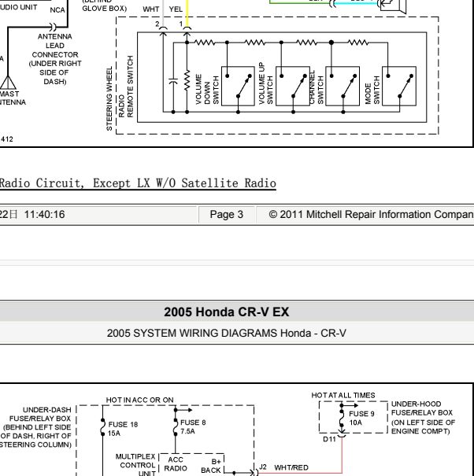This screenshot has width=474, height=476.
Task: Click the 'J2 WHT/RED' wire label
Action: [x=283, y=467]
